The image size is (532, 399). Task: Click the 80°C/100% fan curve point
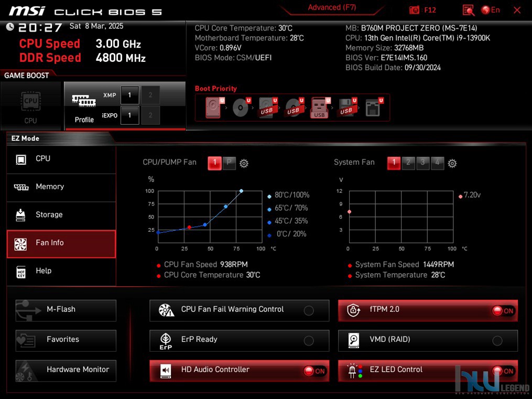click(241, 191)
